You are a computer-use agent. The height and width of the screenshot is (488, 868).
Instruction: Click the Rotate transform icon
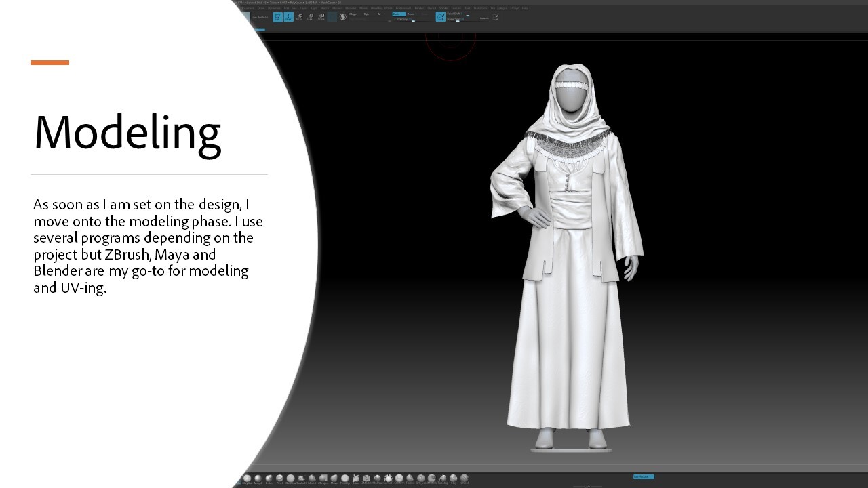[321, 16]
